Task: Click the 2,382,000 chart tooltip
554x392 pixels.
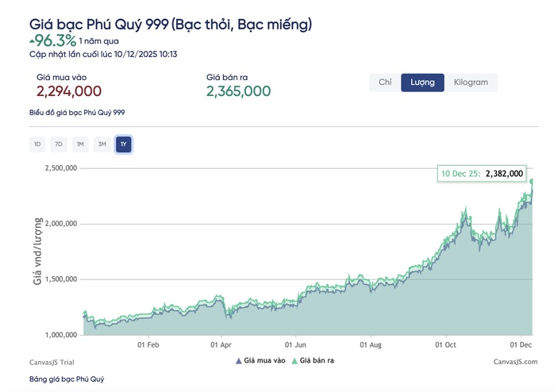Action: tap(483, 173)
